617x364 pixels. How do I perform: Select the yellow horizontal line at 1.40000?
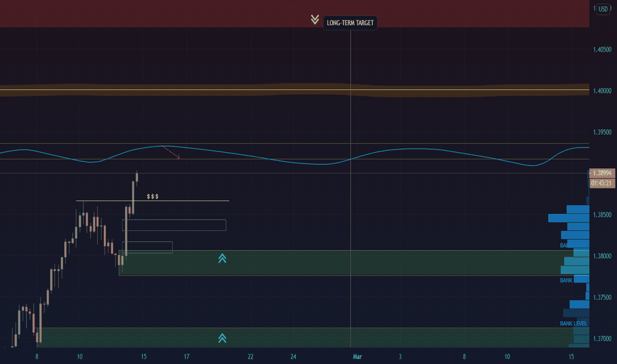pos(295,90)
